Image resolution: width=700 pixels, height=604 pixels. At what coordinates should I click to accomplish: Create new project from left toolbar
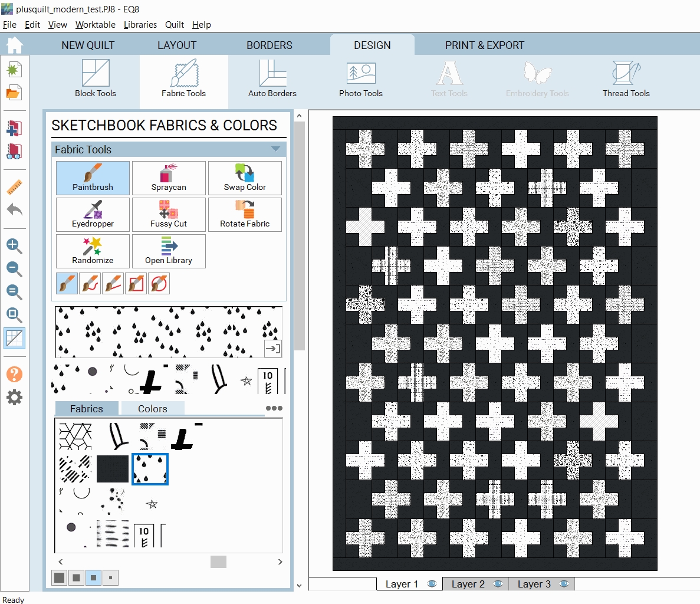[x=14, y=70]
